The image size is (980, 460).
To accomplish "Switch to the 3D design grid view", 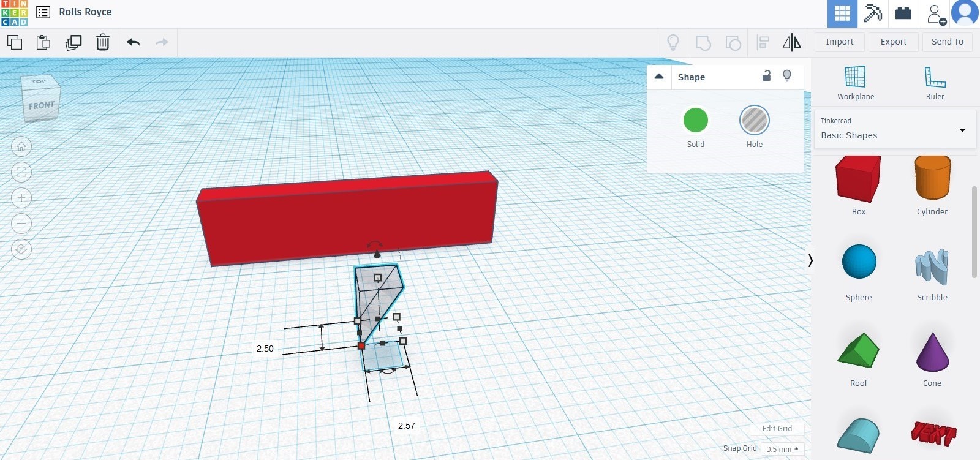I will 842,13.
